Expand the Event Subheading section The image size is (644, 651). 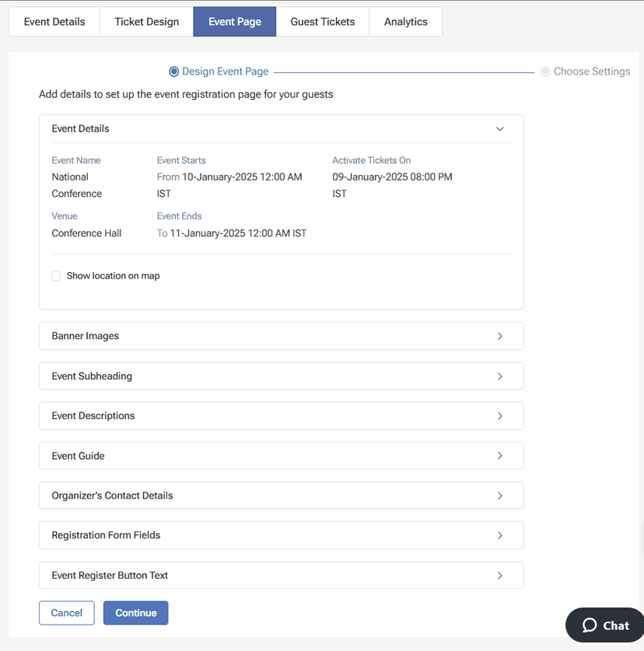click(281, 376)
